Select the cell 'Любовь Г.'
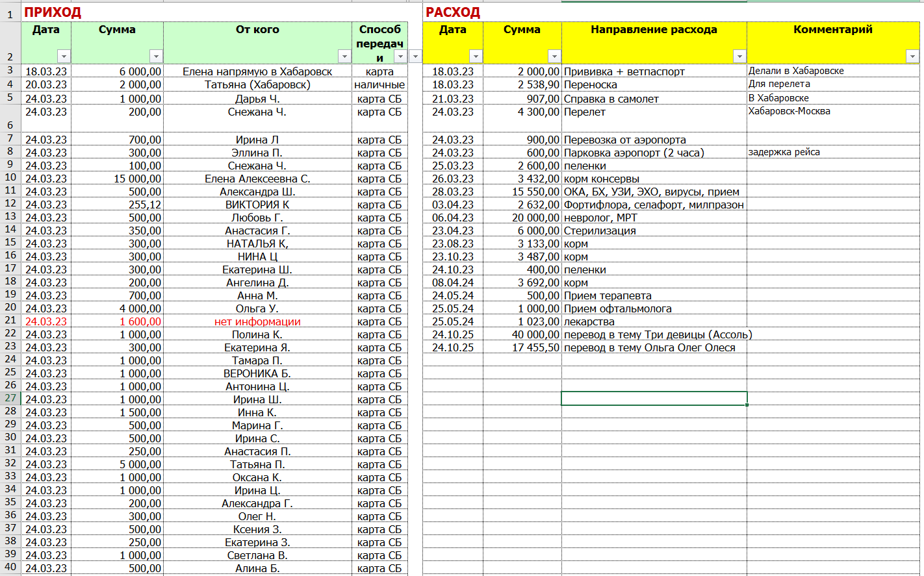This screenshot has height=576, width=924. coord(257,218)
